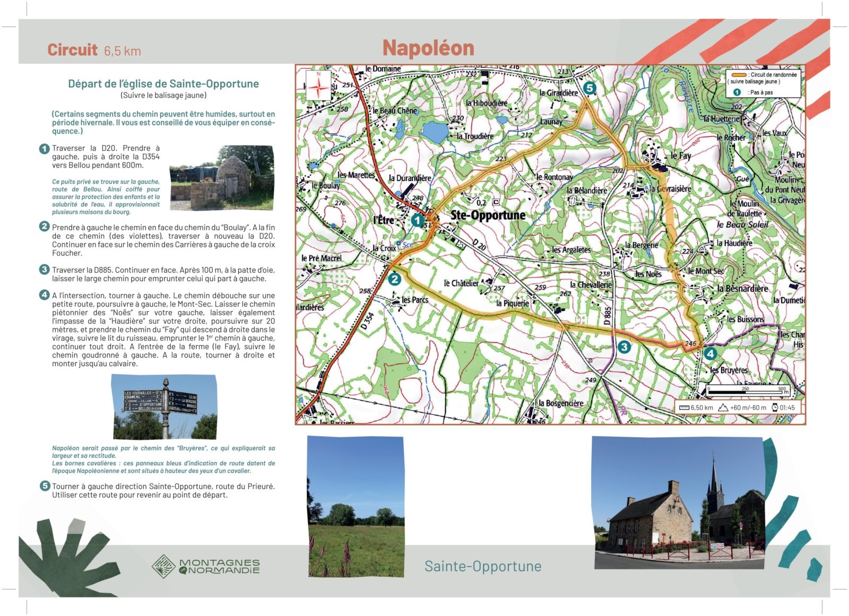Open the blue road signpost photo
The width and height of the screenshot is (849, 616).
pos(164,406)
